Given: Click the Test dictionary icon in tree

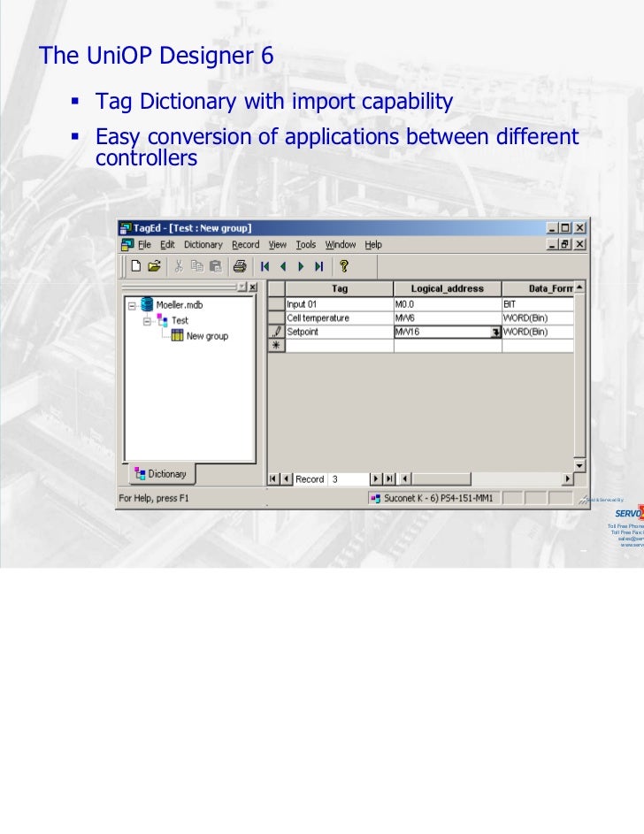Looking at the screenshot, I should (163, 321).
